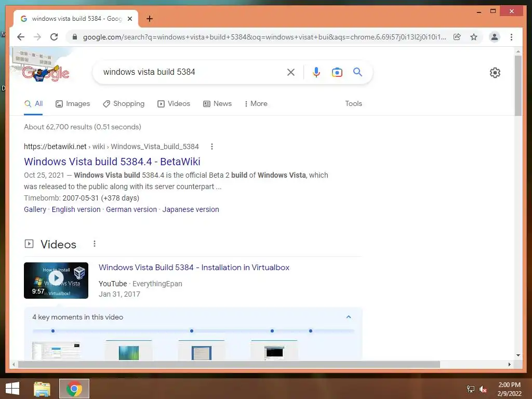Jump to second key moment dot
Image resolution: width=532 pixels, height=399 pixels.
pos(192,331)
